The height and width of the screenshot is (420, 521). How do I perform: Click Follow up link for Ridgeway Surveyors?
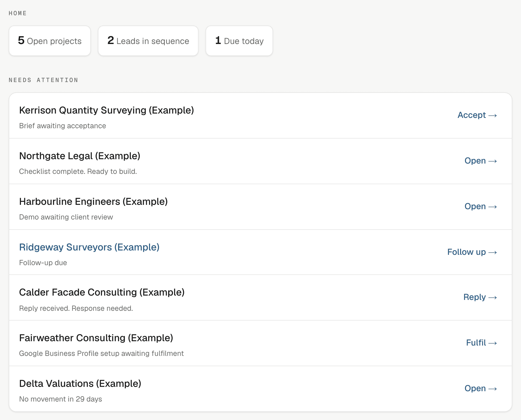pos(472,252)
